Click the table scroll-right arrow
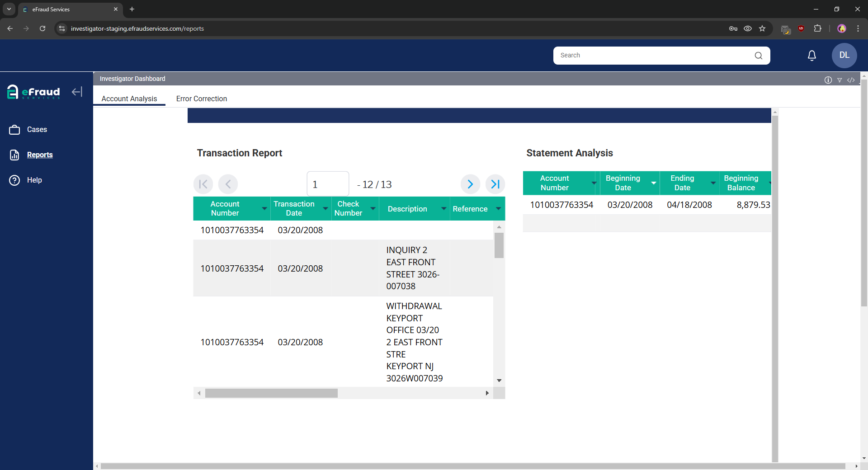 pos(487,393)
